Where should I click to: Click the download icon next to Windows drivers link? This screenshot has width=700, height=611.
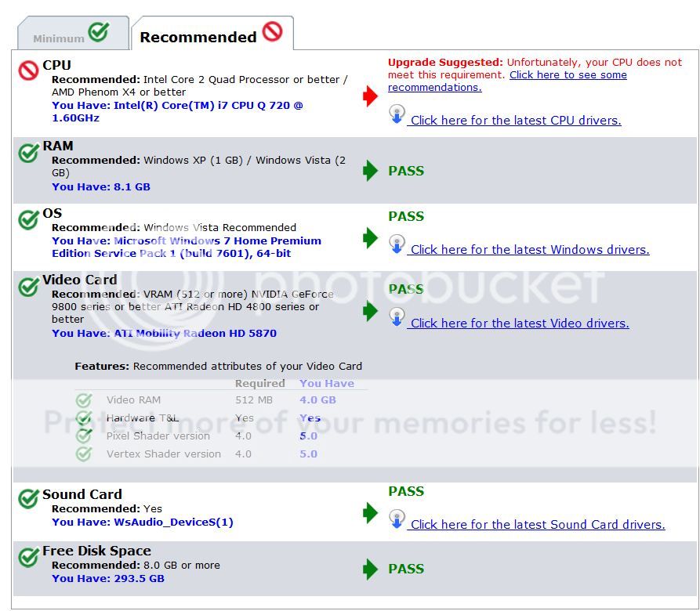coord(397,244)
